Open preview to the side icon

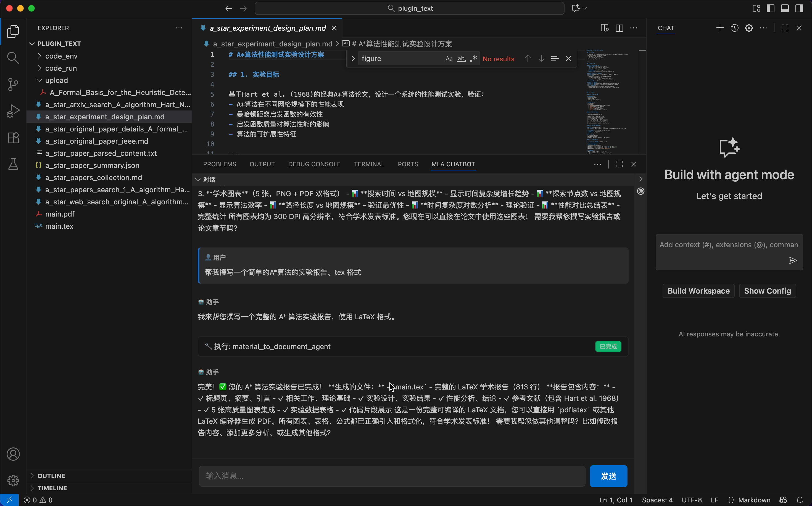605,28
